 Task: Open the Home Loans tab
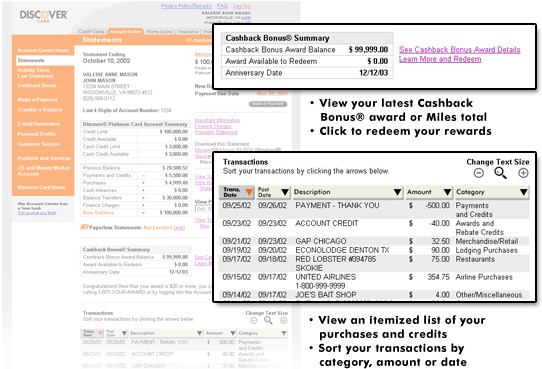(159, 31)
